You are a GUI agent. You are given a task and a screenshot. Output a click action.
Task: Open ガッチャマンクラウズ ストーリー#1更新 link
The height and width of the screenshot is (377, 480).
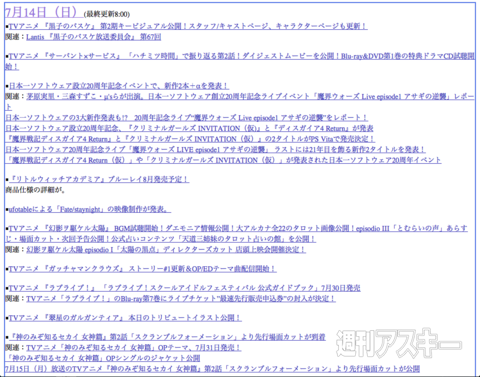(143, 269)
